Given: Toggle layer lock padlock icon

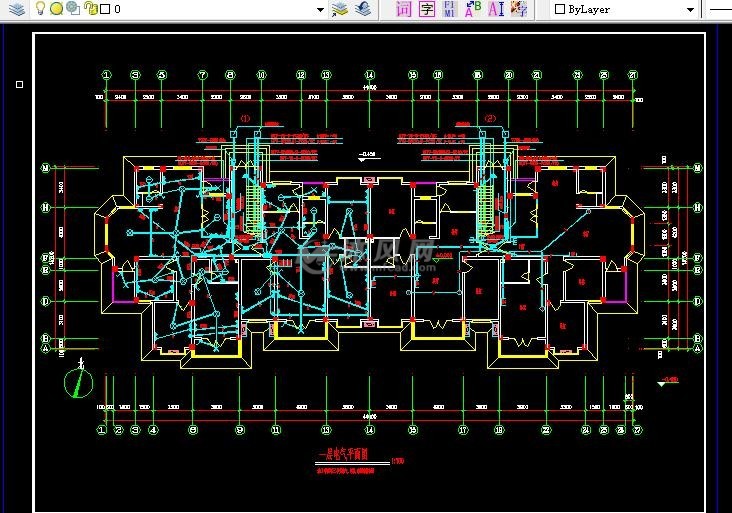Looking at the screenshot, I should tap(90, 9).
